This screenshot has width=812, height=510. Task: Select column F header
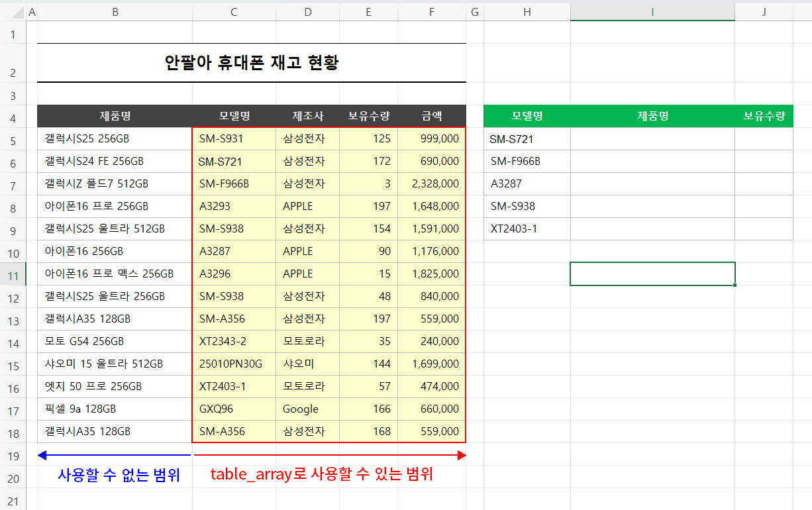click(x=432, y=12)
